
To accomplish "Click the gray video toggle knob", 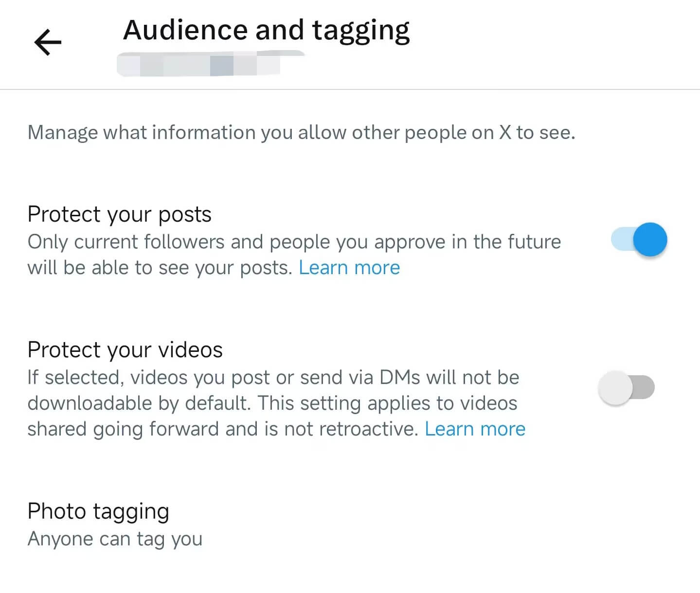I will click(x=616, y=386).
